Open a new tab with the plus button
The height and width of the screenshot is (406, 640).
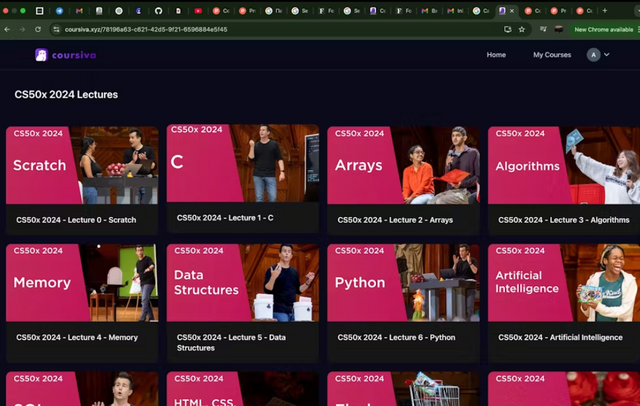point(604,11)
